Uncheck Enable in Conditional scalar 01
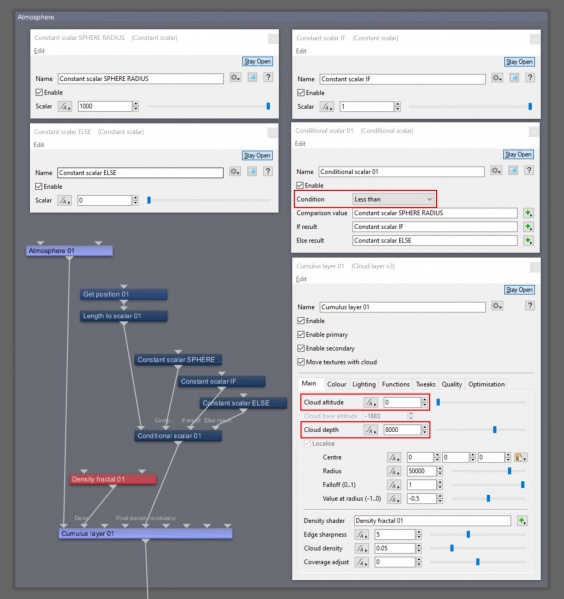 click(300, 185)
